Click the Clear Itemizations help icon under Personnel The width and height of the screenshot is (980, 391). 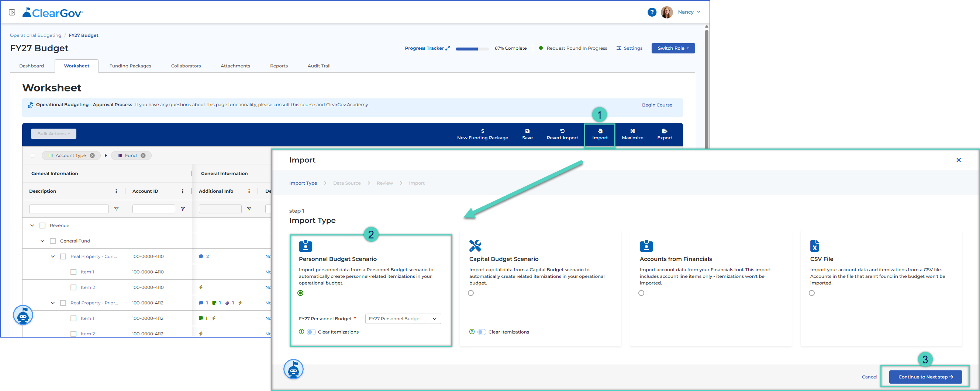point(301,332)
